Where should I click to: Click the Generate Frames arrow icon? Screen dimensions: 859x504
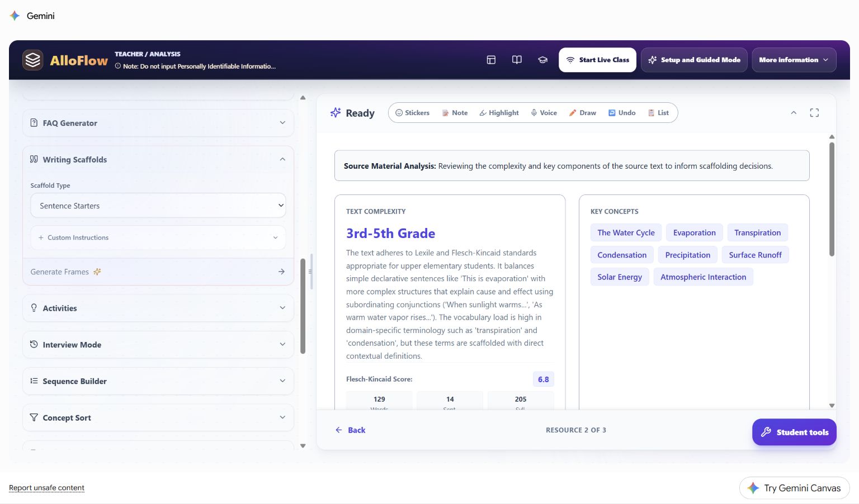(x=281, y=272)
